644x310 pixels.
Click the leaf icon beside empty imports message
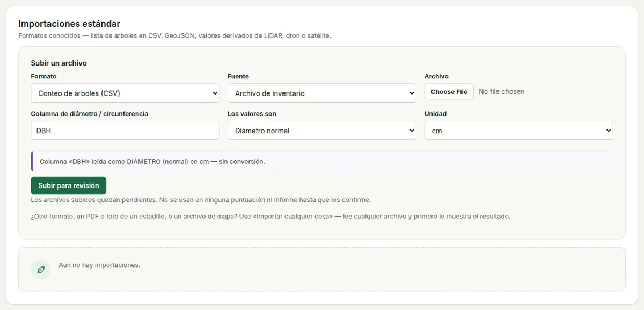(40, 270)
